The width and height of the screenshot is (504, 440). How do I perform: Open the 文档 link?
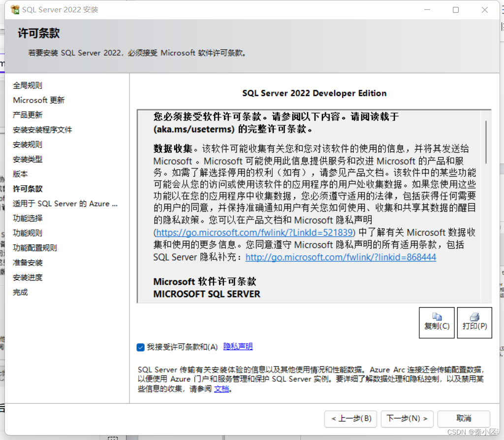pos(221,389)
